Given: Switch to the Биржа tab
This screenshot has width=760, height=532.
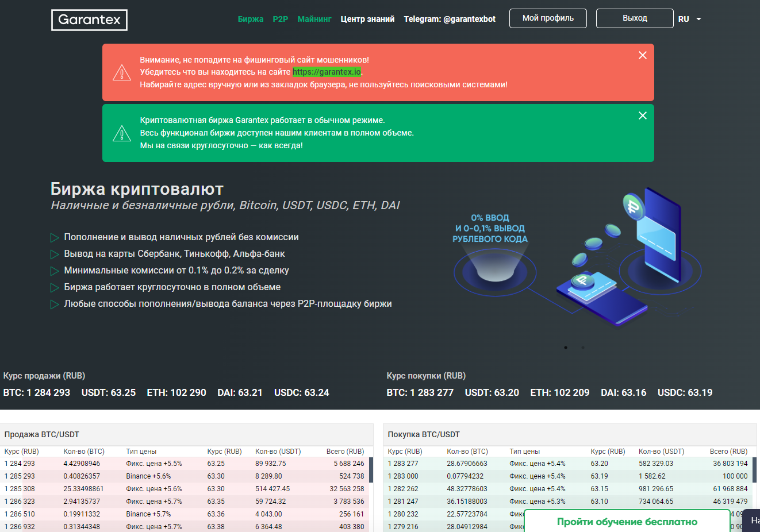Looking at the screenshot, I should pyautogui.click(x=251, y=18).
